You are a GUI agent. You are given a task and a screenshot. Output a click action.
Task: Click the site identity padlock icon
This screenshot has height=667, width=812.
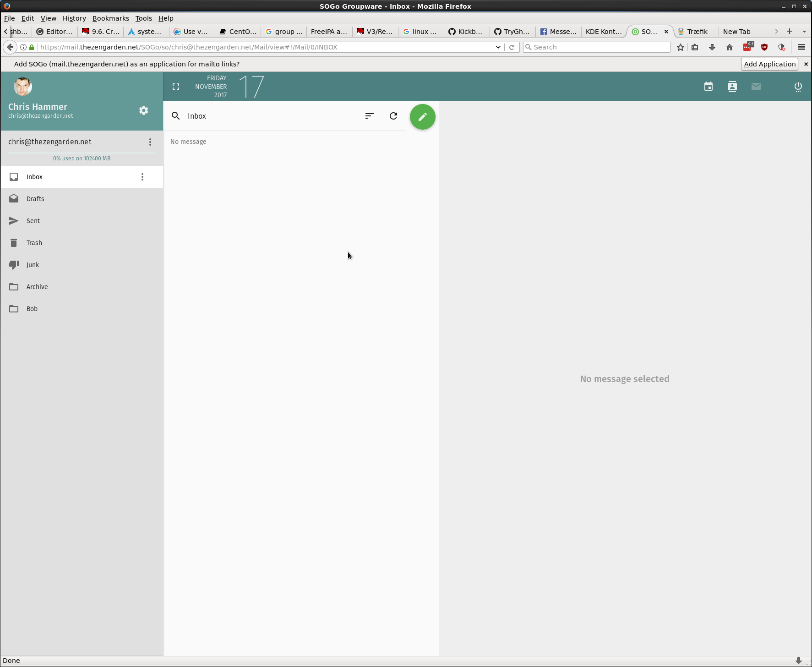coord(32,47)
